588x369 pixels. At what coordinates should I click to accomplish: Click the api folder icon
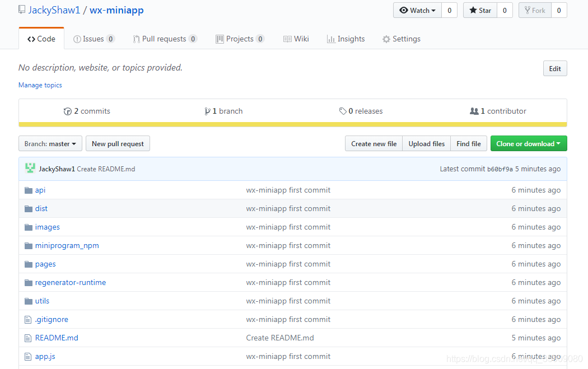[x=29, y=190]
